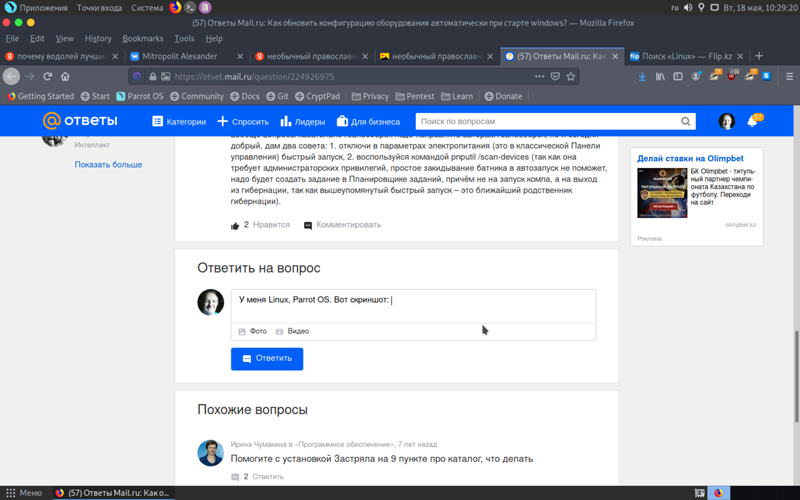The width and height of the screenshot is (800, 500).
Task: Click Спросить to ask a question
Action: click(x=243, y=121)
